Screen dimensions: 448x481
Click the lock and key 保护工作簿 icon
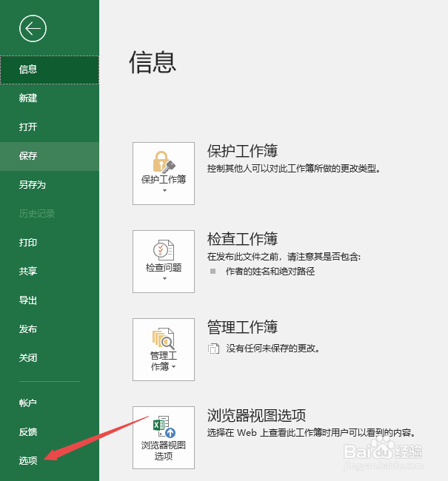tap(164, 162)
